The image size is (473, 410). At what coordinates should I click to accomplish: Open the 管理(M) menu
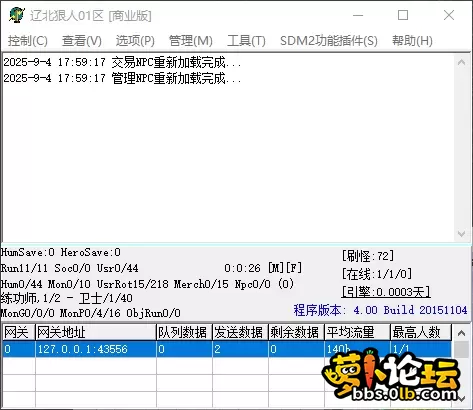(x=191, y=41)
